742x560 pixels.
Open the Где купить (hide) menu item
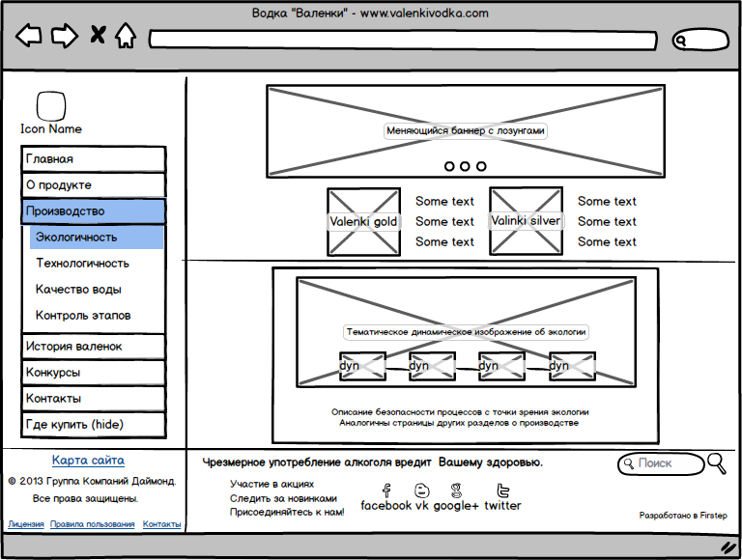[x=94, y=424]
